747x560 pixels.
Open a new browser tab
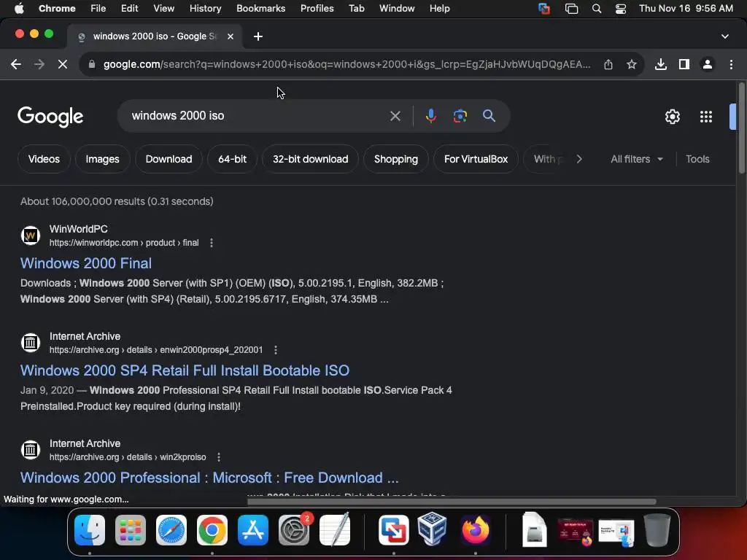258,36
